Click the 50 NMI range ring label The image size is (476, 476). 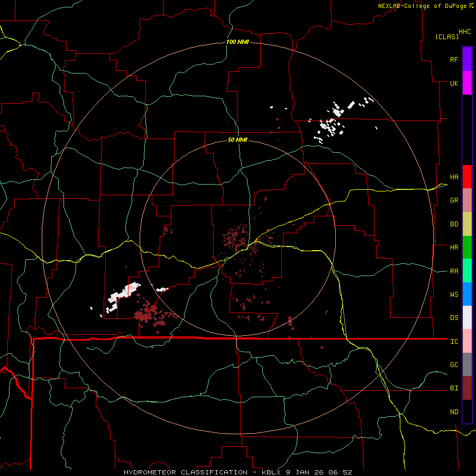pyautogui.click(x=237, y=140)
